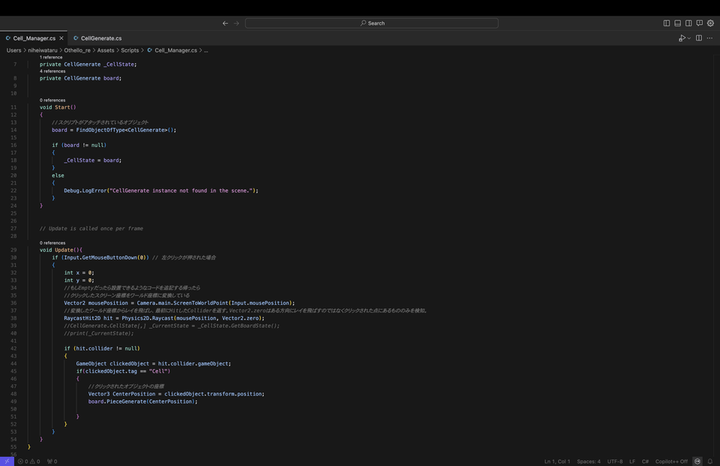Click the Scripts folder in breadcrumb
The height and width of the screenshot is (466, 720).
click(130, 49)
